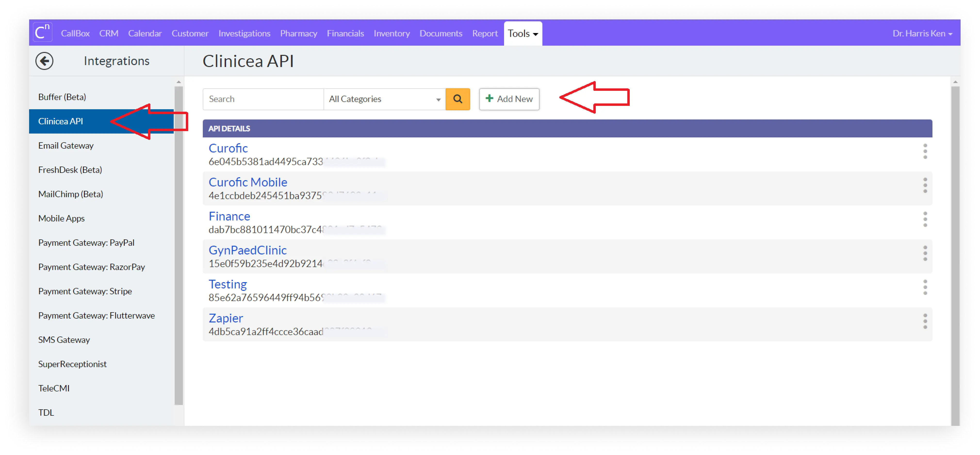Click the integrations sidebar scrollbar thumb

(179, 246)
